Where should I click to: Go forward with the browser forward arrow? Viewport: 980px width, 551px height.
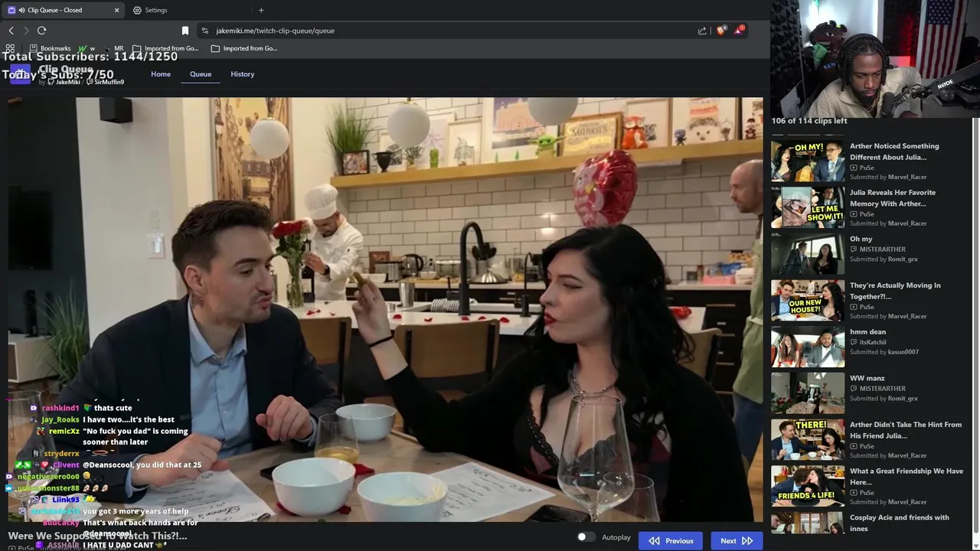[26, 31]
